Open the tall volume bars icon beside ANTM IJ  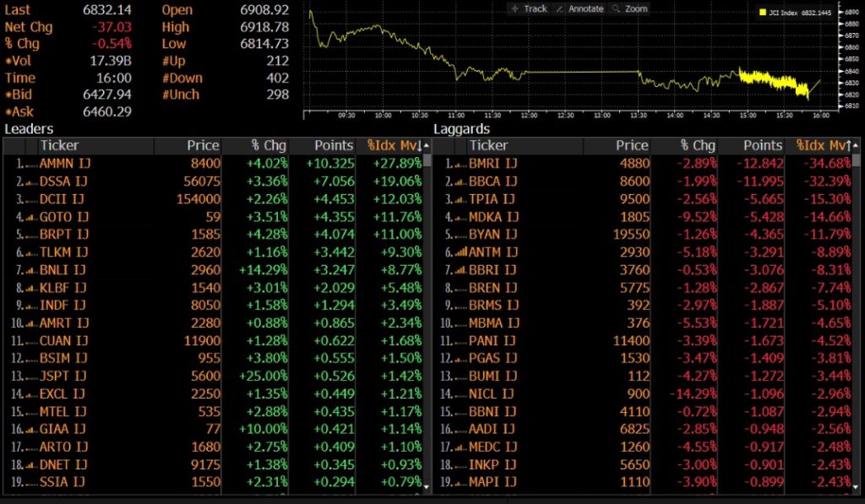tap(460, 252)
